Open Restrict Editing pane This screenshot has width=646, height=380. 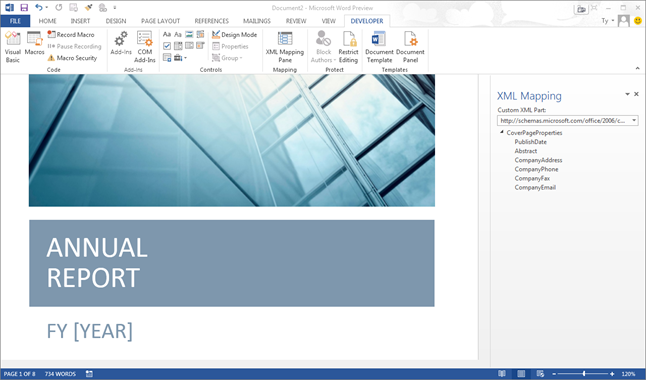point(349,47)
